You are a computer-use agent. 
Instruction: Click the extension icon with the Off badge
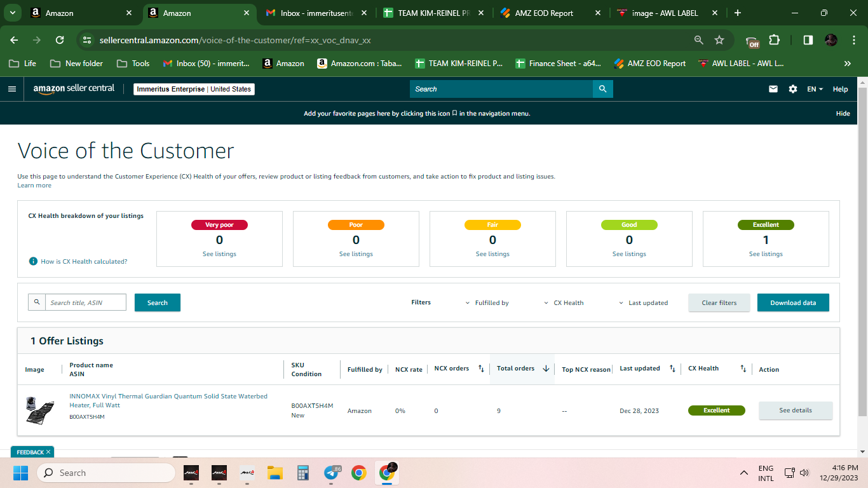pyautogui.click(x=752, y=41)
